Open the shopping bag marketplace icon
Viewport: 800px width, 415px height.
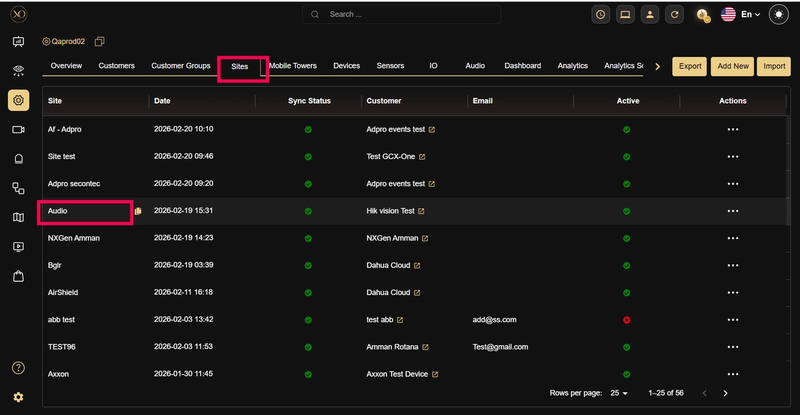(18, 276)
